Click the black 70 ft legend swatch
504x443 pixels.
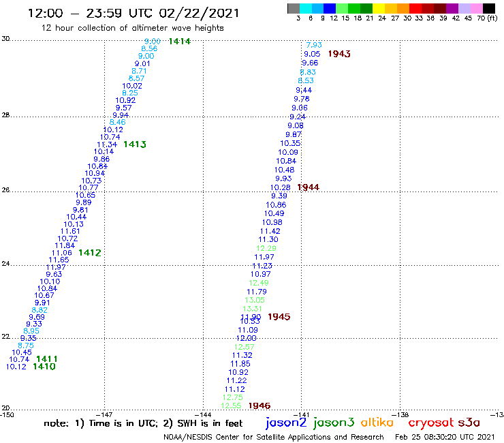coord(488,8)
